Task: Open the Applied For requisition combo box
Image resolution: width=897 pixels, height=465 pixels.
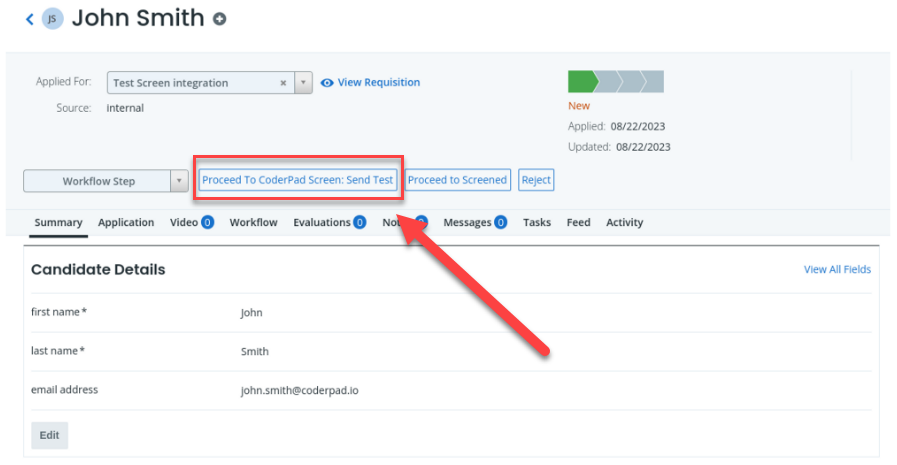Action: [209, 83]
